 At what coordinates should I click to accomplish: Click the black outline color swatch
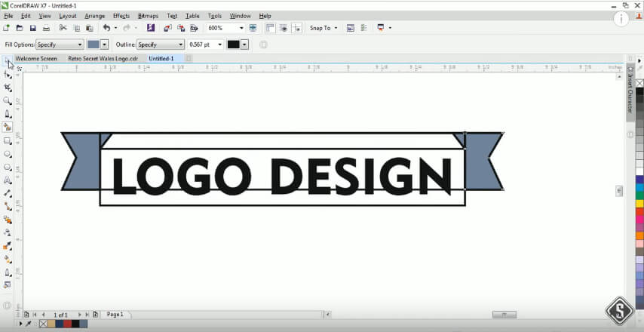click(x=233, y=45)
